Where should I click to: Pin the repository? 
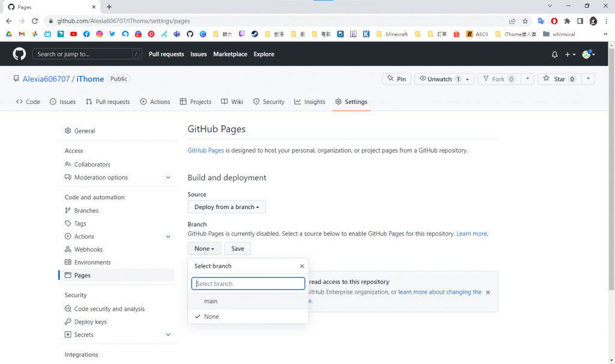coord(396,79)
